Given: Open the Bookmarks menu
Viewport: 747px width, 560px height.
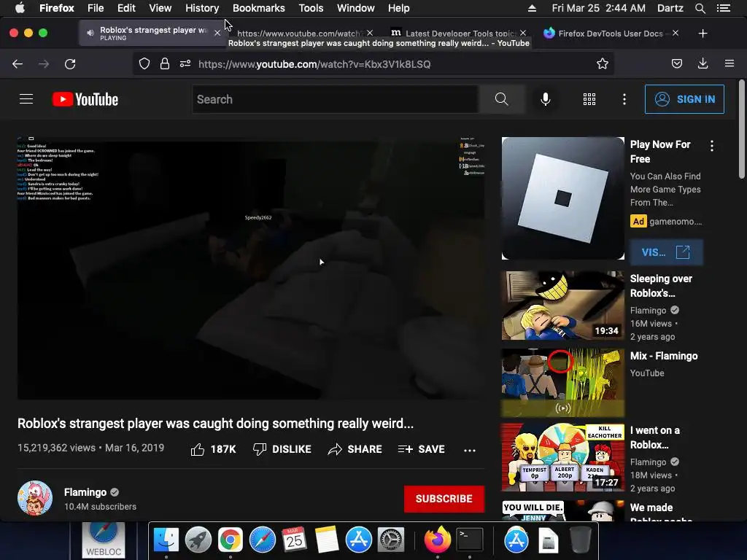Looking at the screenshot, I should [x=259, y=8].
